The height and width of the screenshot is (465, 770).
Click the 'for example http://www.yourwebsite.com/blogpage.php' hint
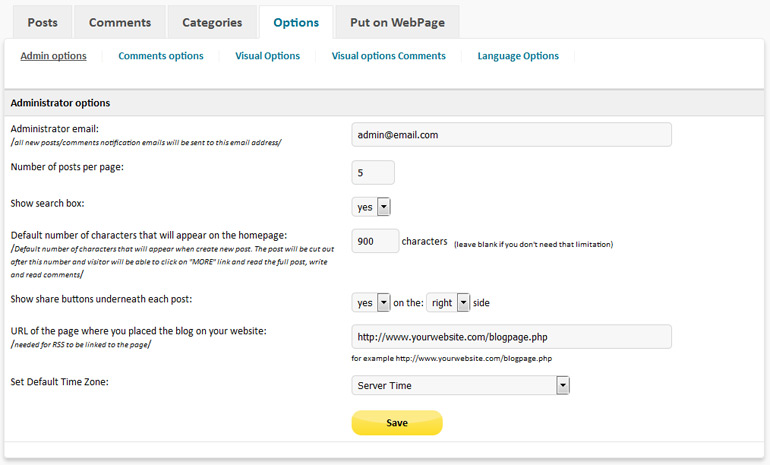(x=451, y=358)
